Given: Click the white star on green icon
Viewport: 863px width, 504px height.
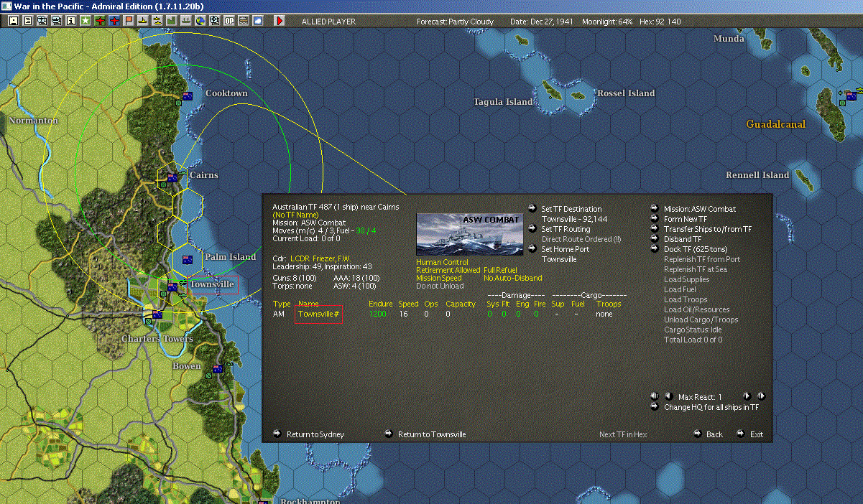Looking at the screenshot, I should point(86,21).
